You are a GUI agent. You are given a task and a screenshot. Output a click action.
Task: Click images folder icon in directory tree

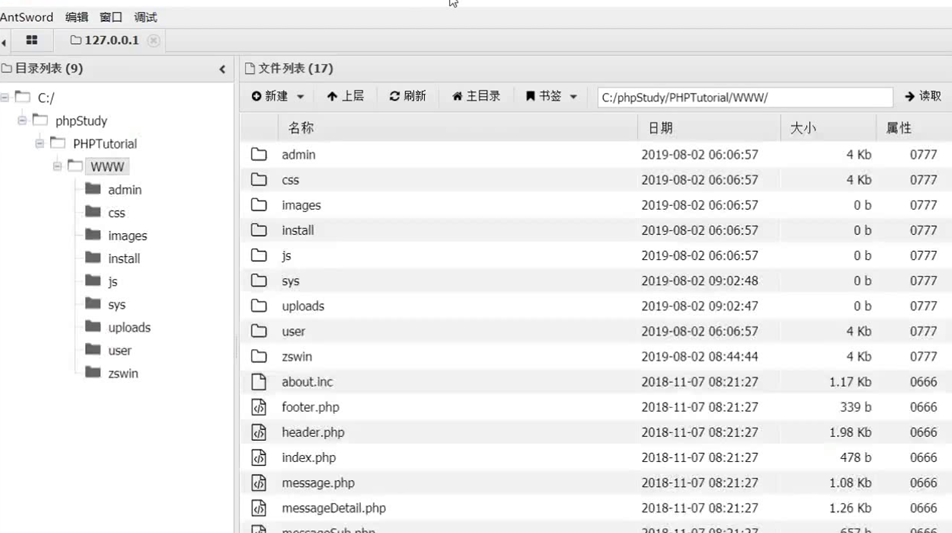[x=93, y=234]
